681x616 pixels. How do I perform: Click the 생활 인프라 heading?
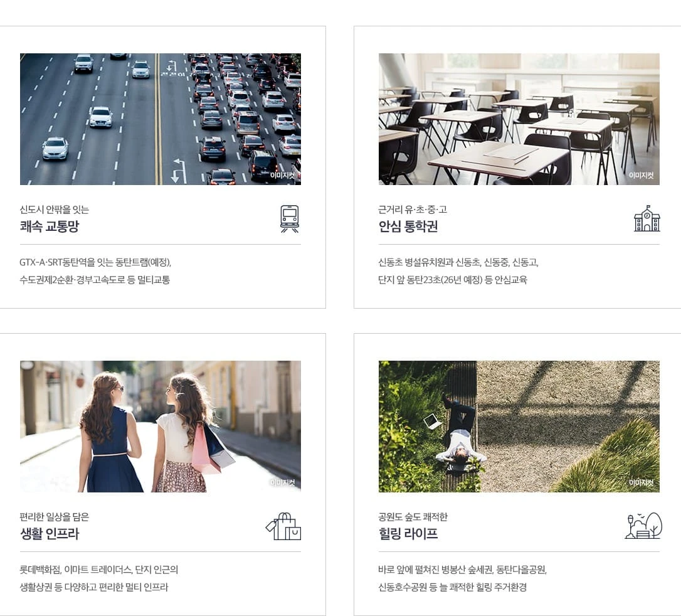tap(50, 533)
